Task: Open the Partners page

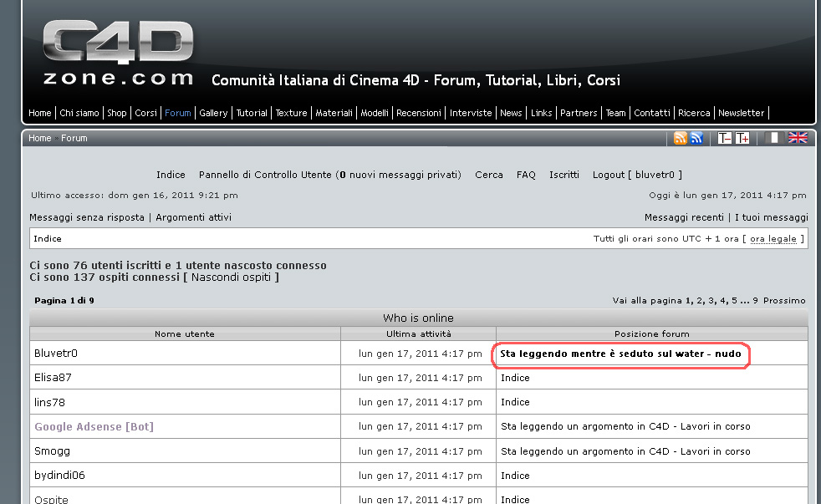Action: point(579,113)
